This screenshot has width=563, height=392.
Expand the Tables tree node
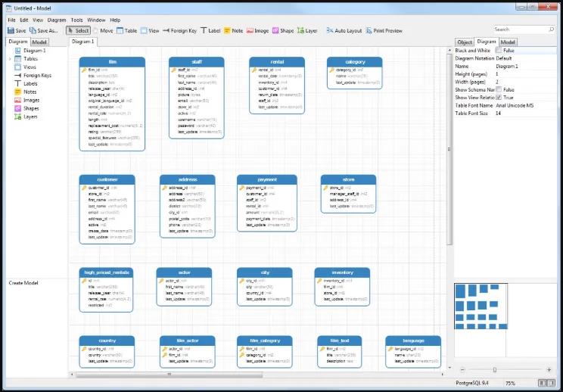point(10,59)
